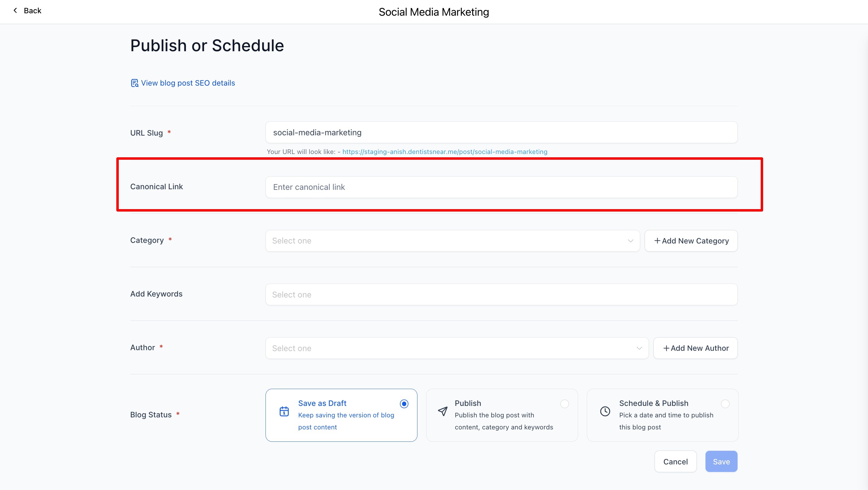Viewport: 868px width, 490px height.
Task: Select the Publish radio button
Action: click(x=565, y=404)
